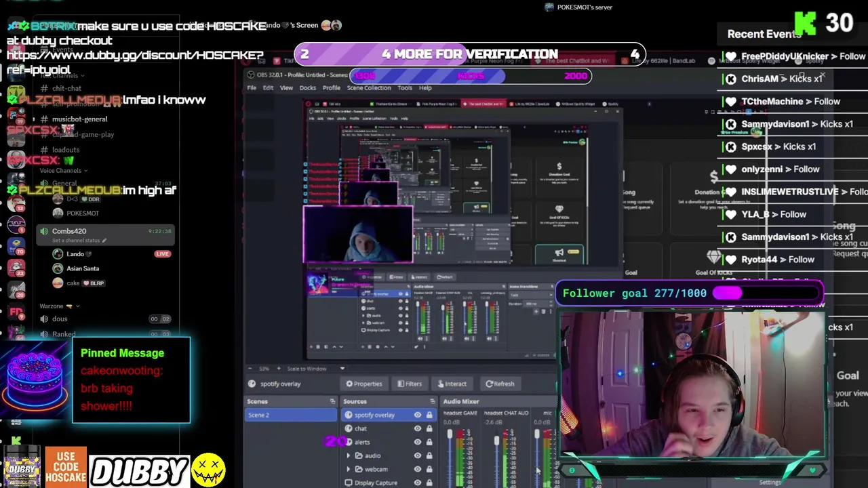Screen dimensions: 868x488
Task: Click user POKESMOT in General voice
Action: (x=82, y=213)
